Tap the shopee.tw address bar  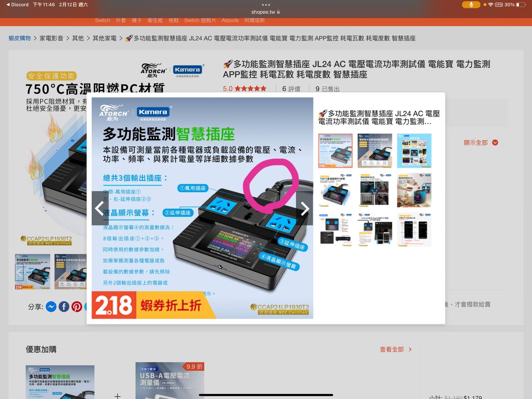pos(266,12)
